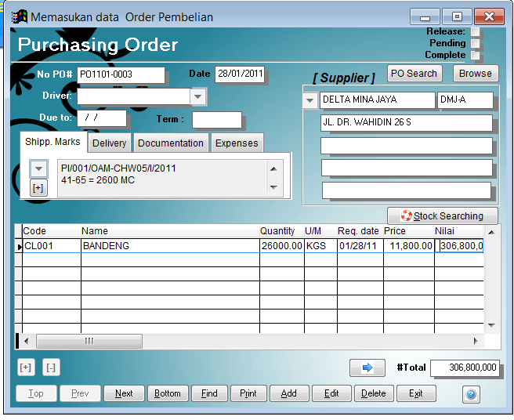Add a grid row with the bottom [+] button

26,367
